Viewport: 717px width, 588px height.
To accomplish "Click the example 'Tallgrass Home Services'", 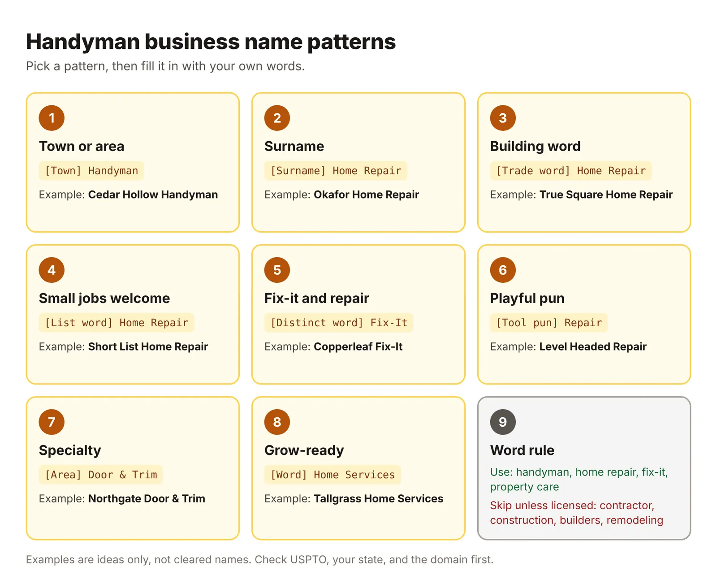I will coord(378,498).
